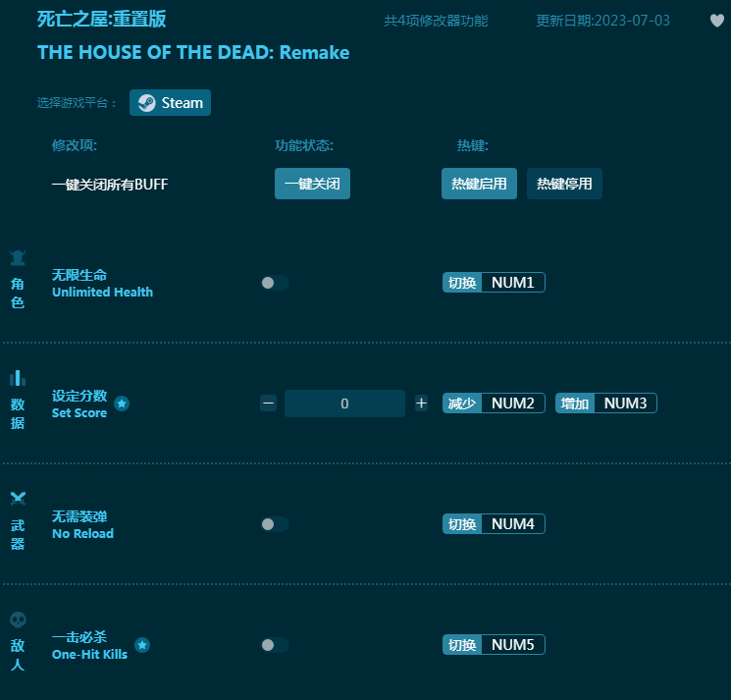This screenshot has height=700, width=731.
Task: Decrease score with the minus button
Action: (268, 404)
